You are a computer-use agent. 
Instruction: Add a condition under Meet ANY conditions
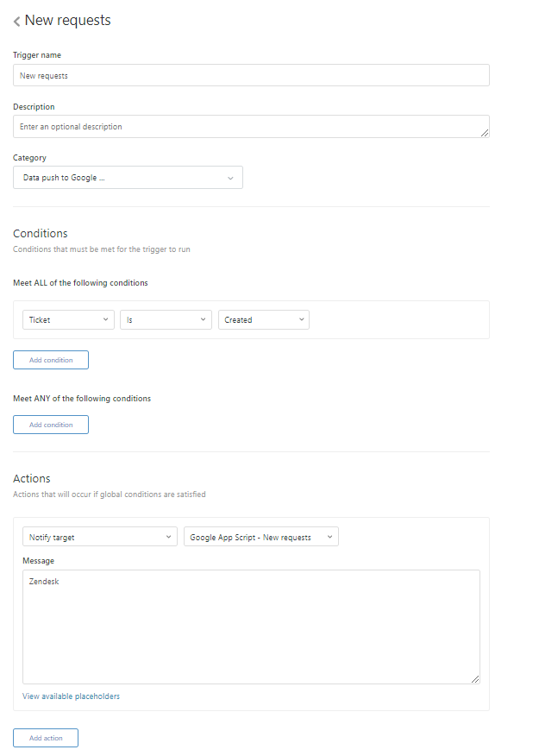tap(50, 424)
